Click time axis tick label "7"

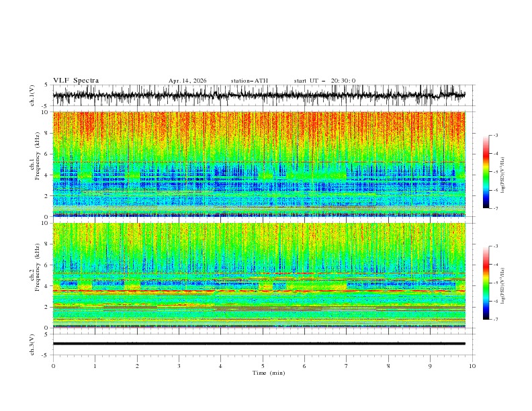[x=347, y=366]
